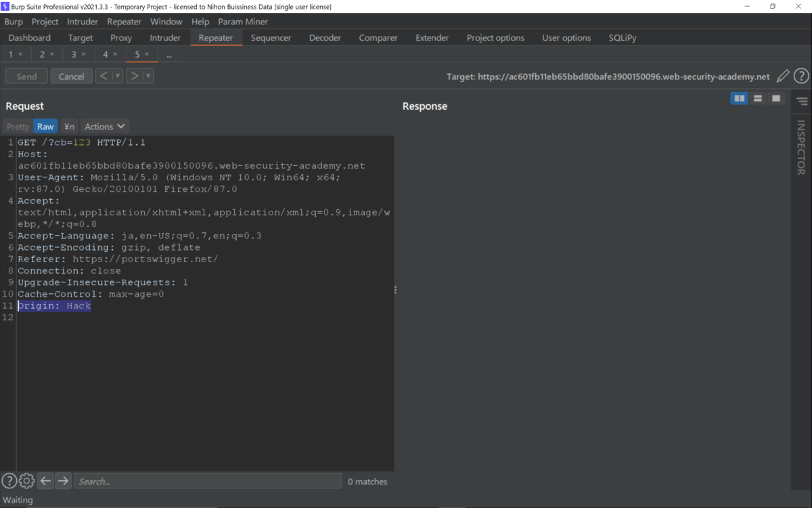Switch to Raw request view
This screenshot has height=508, width=812.
tap(45, 127)
